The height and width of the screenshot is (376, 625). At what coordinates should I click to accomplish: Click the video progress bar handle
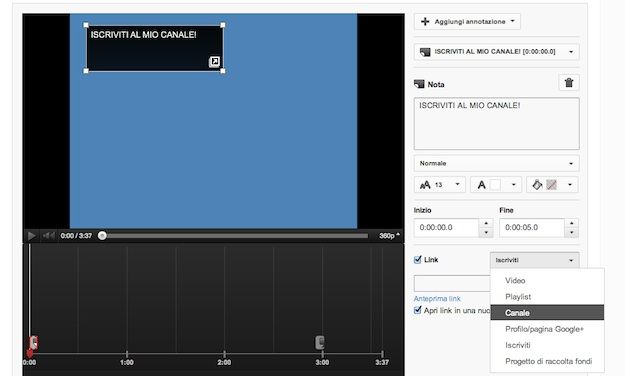coord(102,236)
